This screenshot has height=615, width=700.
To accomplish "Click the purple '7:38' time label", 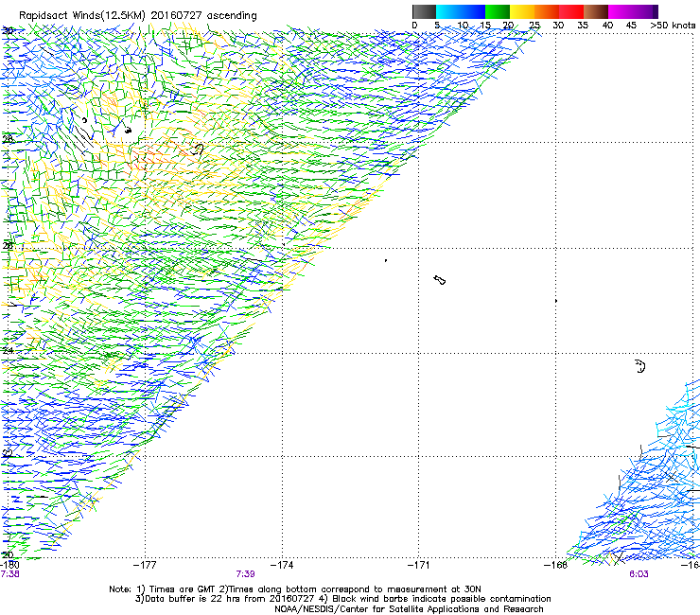I will point(9,574).
